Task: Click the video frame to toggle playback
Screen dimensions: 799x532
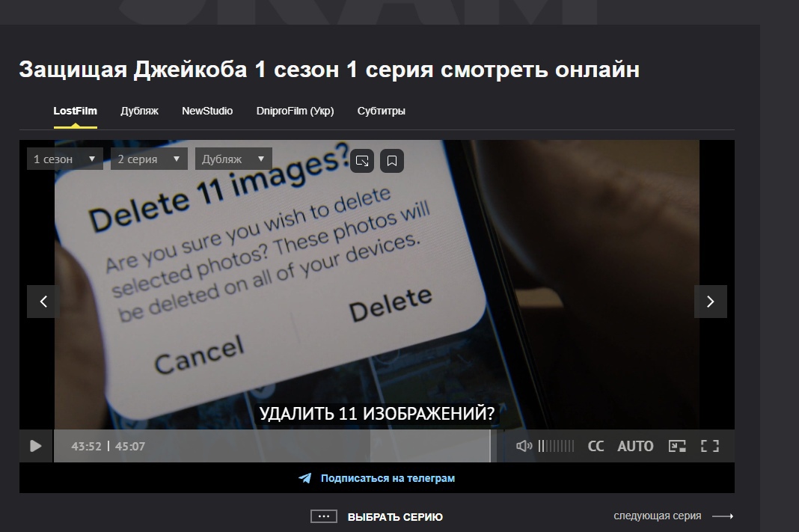Action: point(376,284)
